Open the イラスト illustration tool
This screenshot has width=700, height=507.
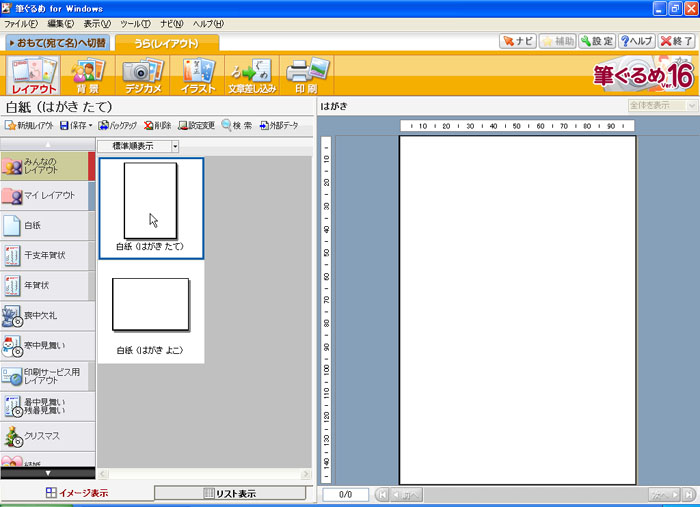(197, 75)
